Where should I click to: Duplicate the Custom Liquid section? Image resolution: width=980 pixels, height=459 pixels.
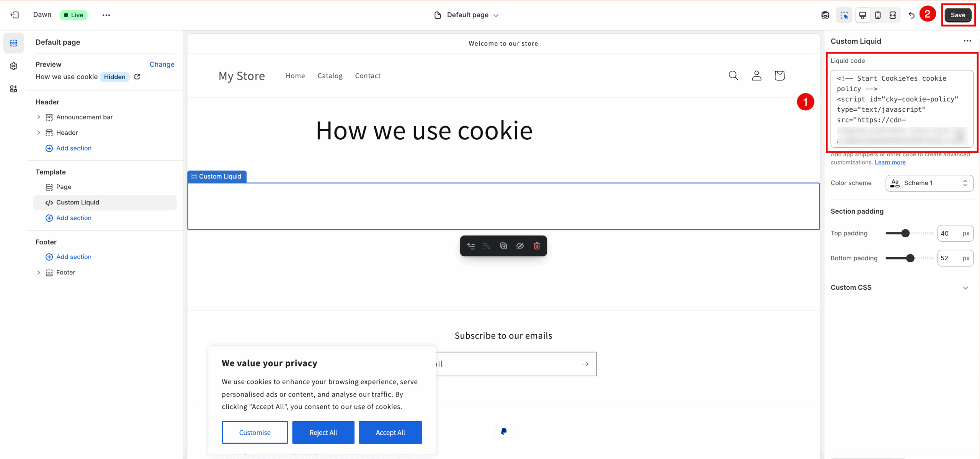pyautogui.click(x=503, y=246)
